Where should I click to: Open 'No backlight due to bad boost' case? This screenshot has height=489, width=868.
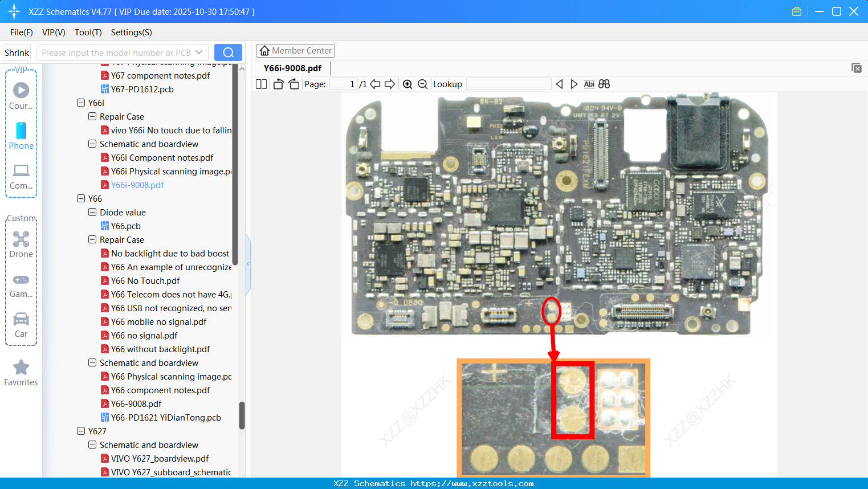tap(170, 254)
